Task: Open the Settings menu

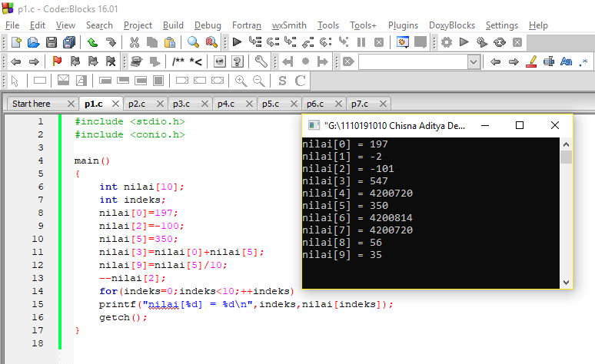Action: pos(502,25)
